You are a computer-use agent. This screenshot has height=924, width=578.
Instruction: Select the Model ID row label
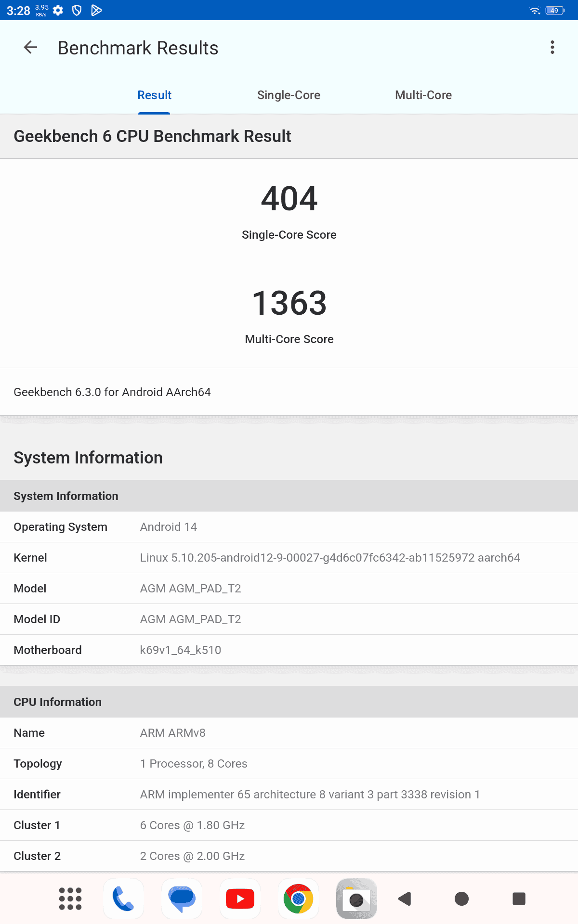[37, 619]
